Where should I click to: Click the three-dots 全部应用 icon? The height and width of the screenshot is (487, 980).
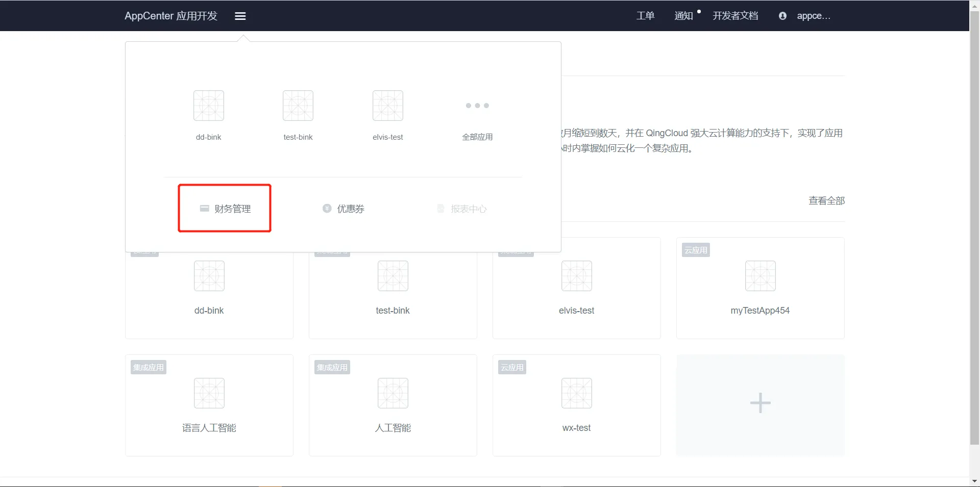(477, 106)
